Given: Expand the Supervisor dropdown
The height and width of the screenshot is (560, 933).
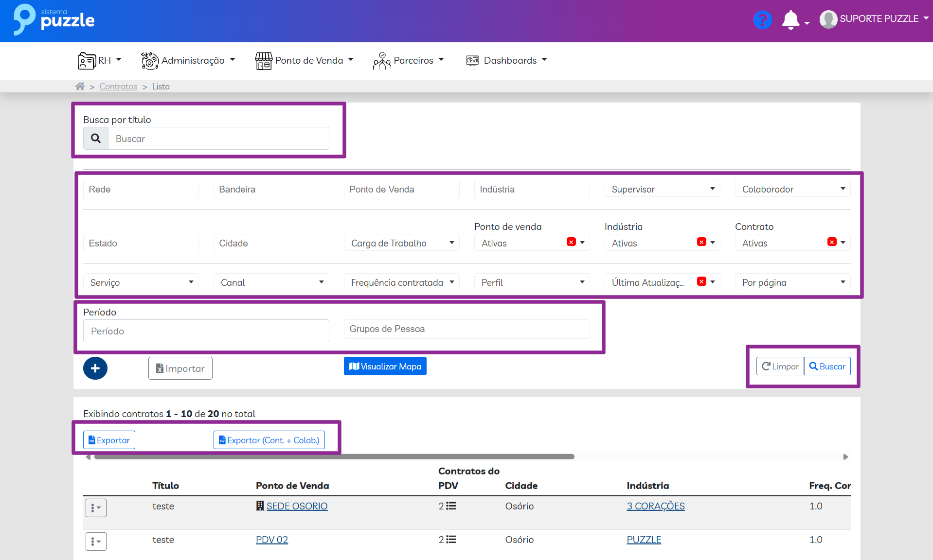Looking at the screenshot, I should click(662, 189).
